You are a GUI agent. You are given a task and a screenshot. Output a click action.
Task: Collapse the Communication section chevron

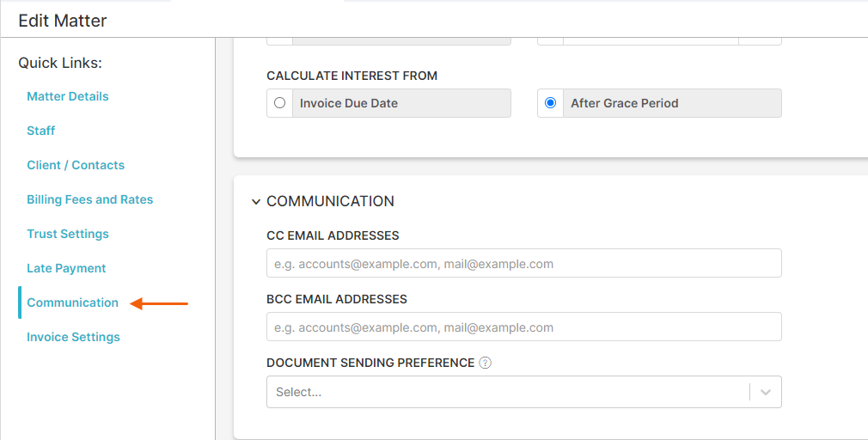point(256,201)
